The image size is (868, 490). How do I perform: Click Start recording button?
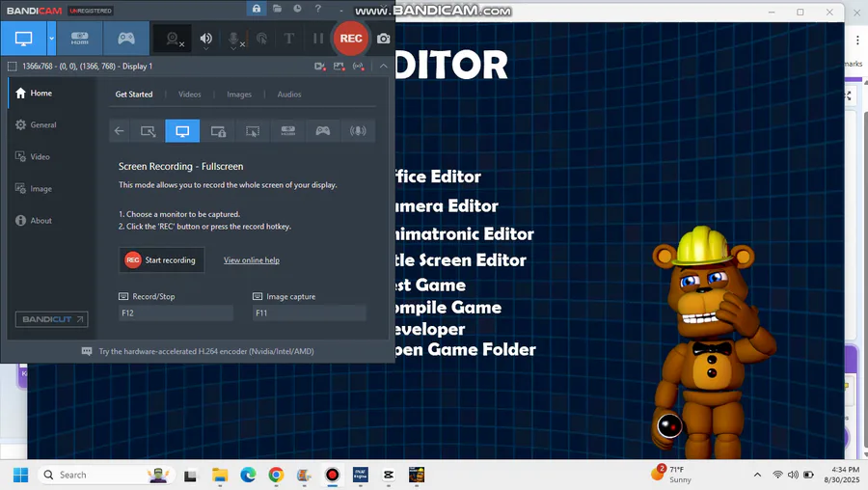click(161, 260)
